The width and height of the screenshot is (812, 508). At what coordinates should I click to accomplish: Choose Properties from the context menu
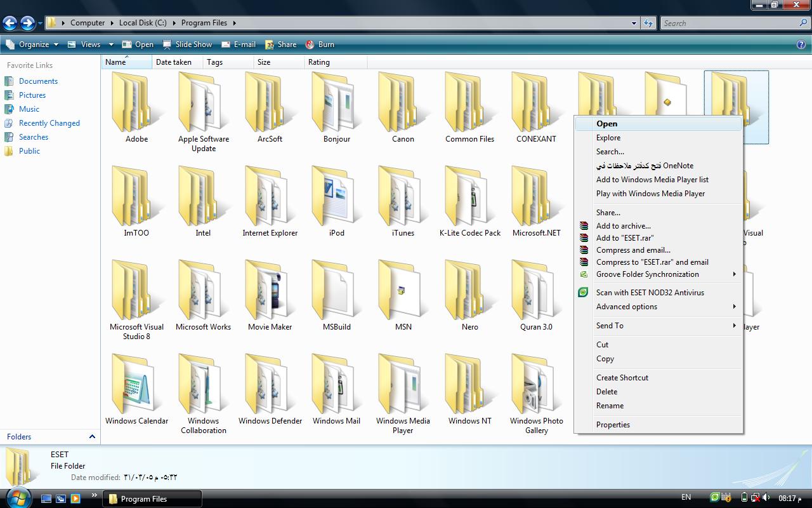click(613, 425)
